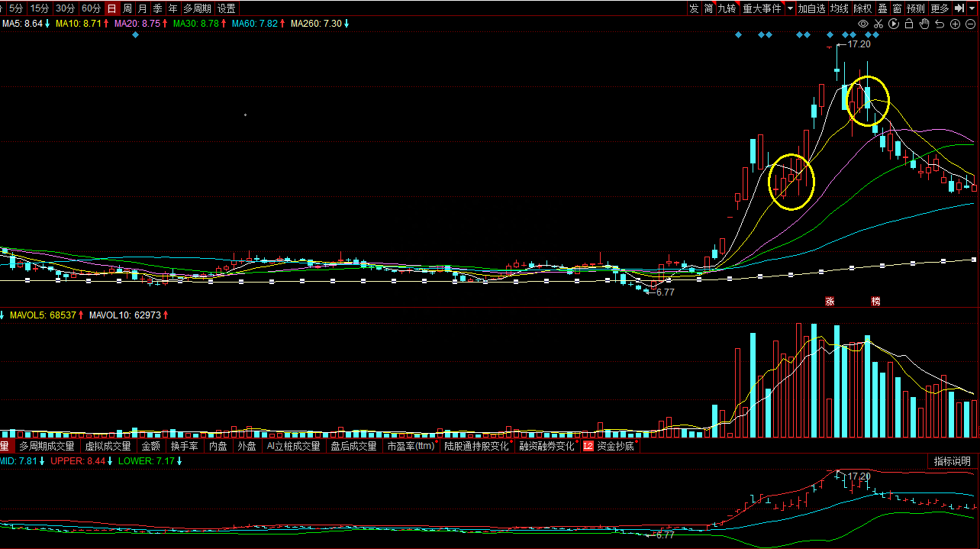Click the 简 toolbar button
Viewport: 980px width, 549px height.
coord(709,8)
